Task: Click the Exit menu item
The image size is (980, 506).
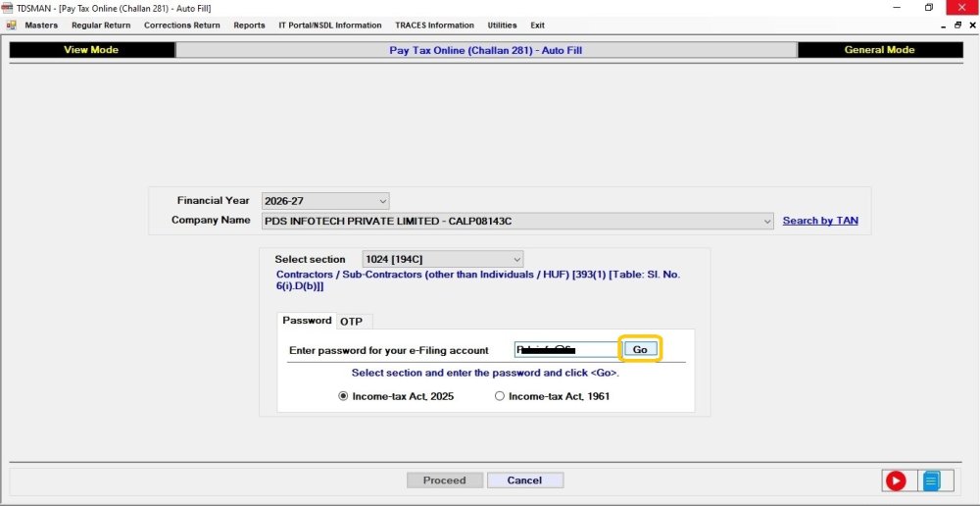Action: click(537, 25)
